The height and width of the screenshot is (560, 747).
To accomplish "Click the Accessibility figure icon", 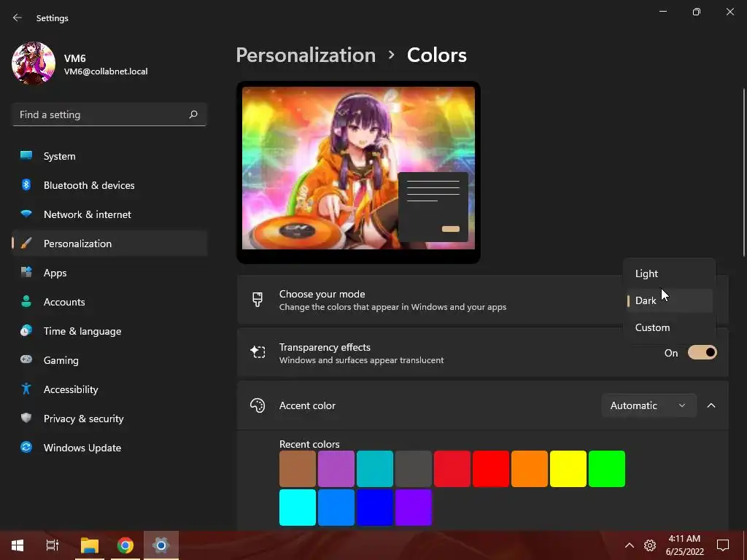I will (26, 389).
